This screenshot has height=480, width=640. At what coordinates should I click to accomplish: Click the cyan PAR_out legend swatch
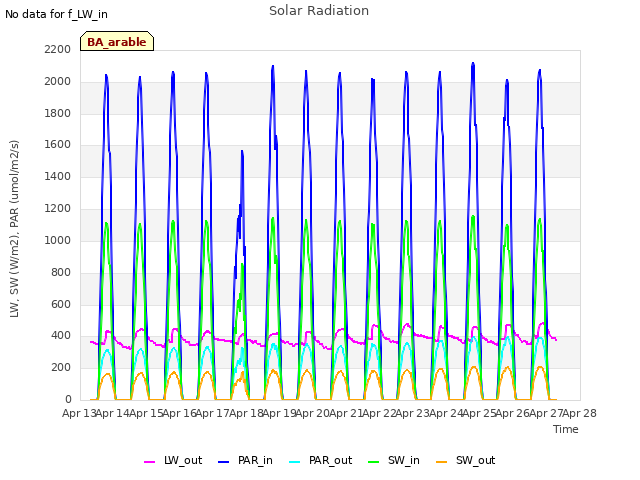(x=295, y=462)
